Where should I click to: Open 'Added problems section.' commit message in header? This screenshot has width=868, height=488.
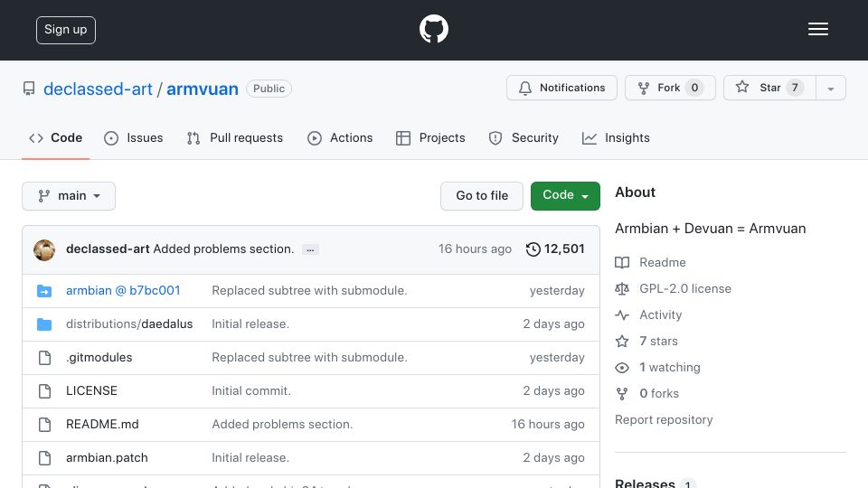pos(223,249)
